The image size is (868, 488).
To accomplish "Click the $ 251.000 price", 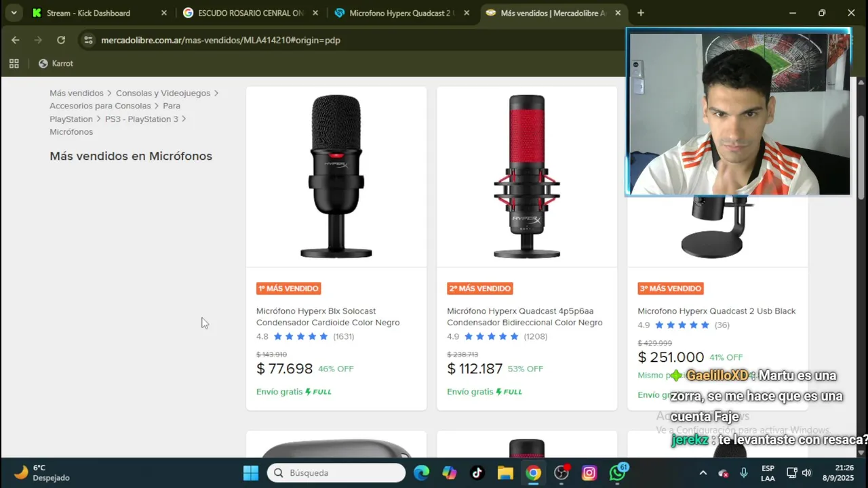I will pos(671,357).
